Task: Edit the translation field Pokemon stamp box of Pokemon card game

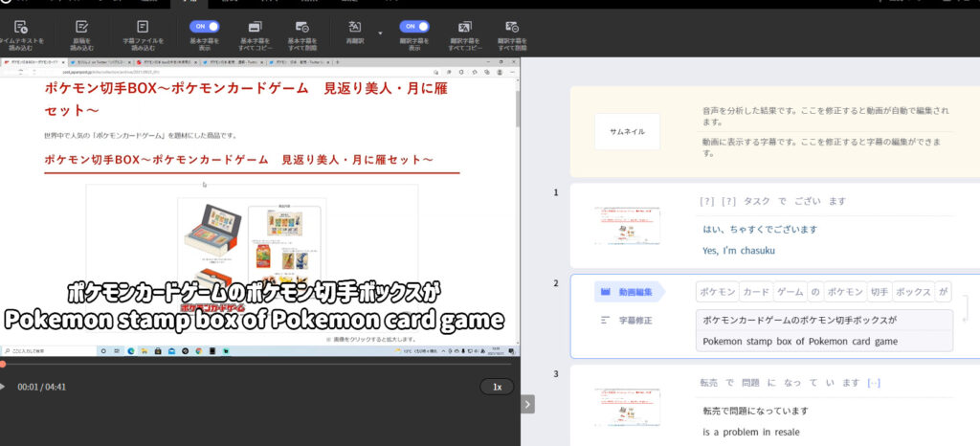Action: pyautogui.click(x=824, y=341)
